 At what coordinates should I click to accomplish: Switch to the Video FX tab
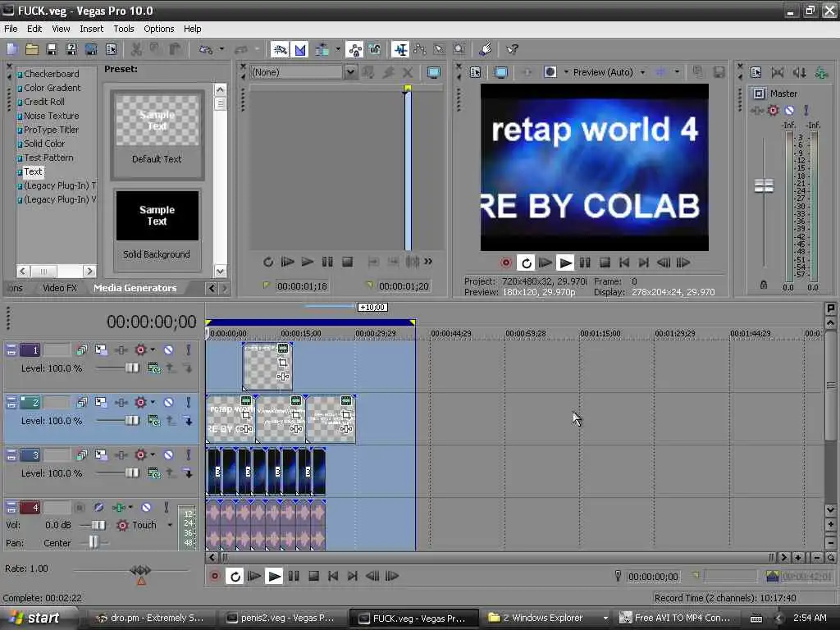point(59,288)
